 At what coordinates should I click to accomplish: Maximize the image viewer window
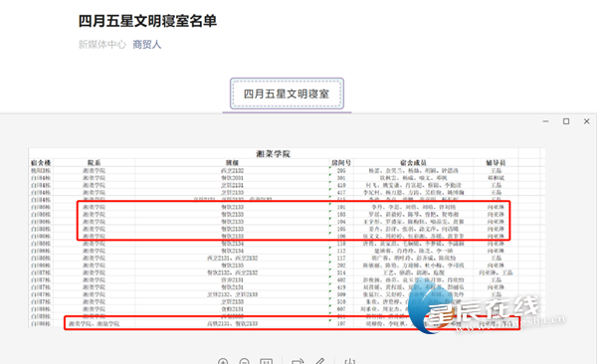tap(566, 121)
